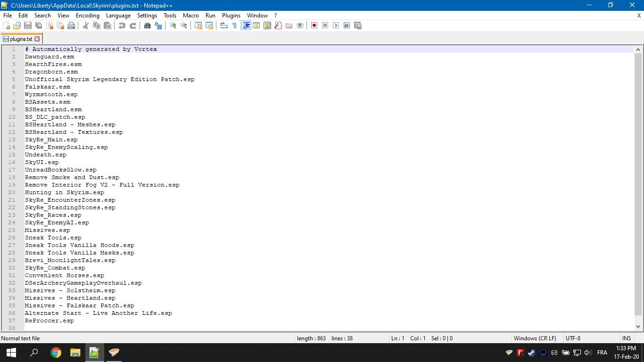This screenshot has height=362, width=644.
Task: Click the Steam tray icon
Action: (531, 353)
